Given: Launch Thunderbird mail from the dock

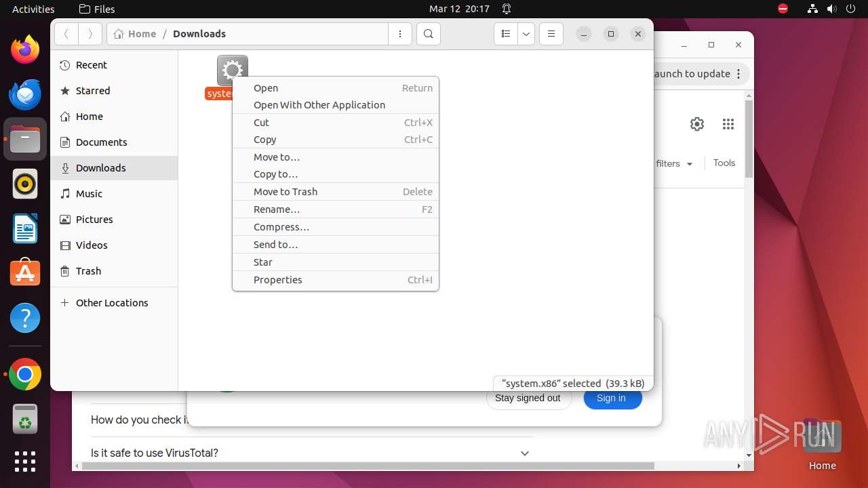Looking at the screenshot, I should click(25, 94).
